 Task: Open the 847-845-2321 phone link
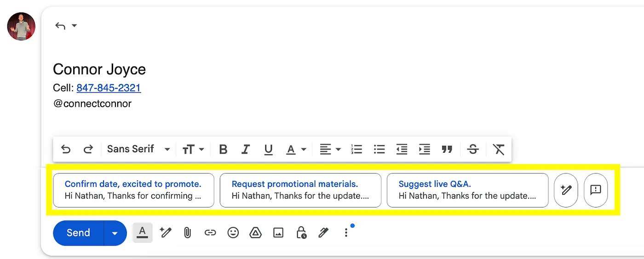[109, 88]
